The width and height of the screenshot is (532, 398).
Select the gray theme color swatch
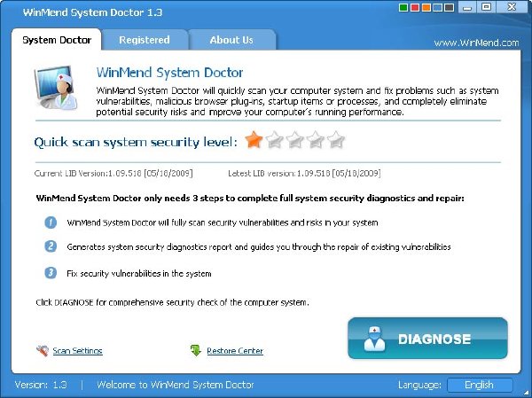point(450,7)
